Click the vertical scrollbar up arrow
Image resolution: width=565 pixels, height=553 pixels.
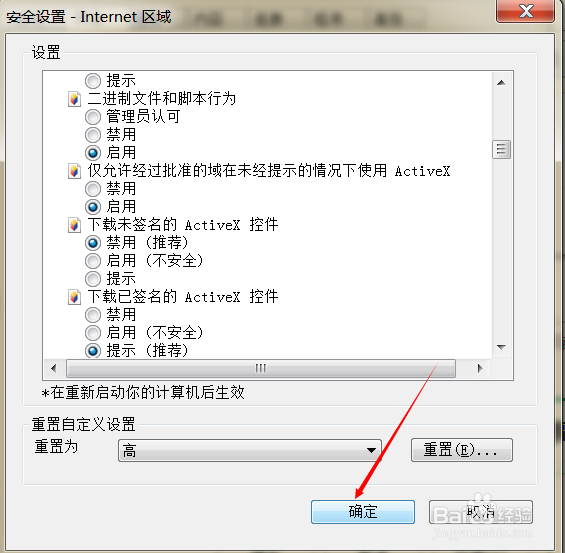click(501, 83)
